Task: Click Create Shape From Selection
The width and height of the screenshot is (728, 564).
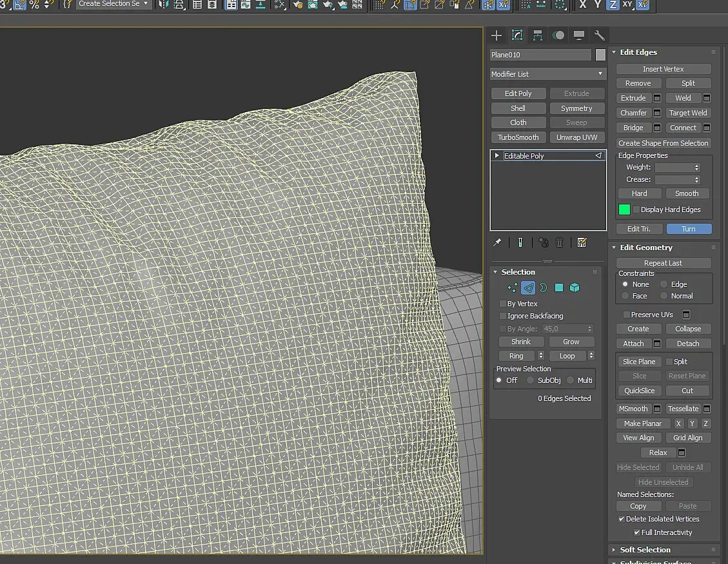Action: (x=664, y=143)
